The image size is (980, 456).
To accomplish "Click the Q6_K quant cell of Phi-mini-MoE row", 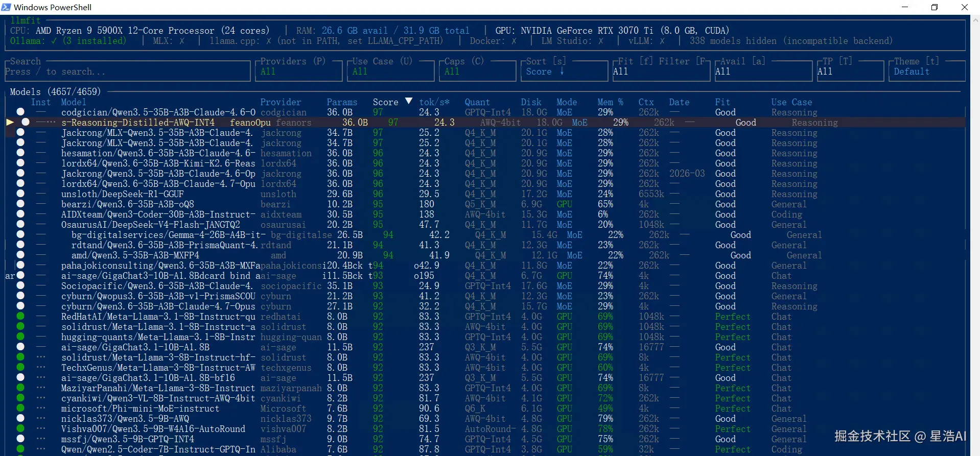I will point(475,409).
